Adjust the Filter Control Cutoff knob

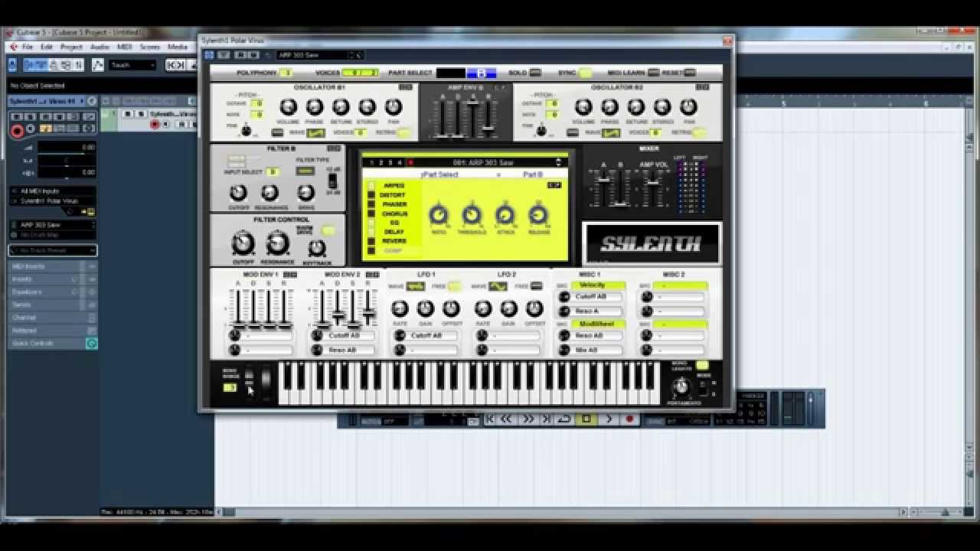(243, 244)
